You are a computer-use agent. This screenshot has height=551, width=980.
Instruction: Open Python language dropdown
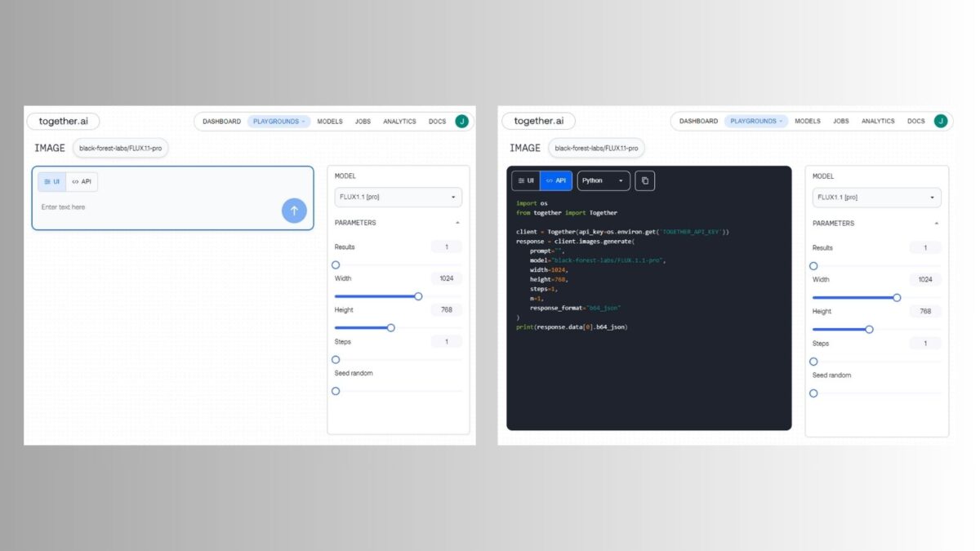pyautogui.click(x=604, y=180)
